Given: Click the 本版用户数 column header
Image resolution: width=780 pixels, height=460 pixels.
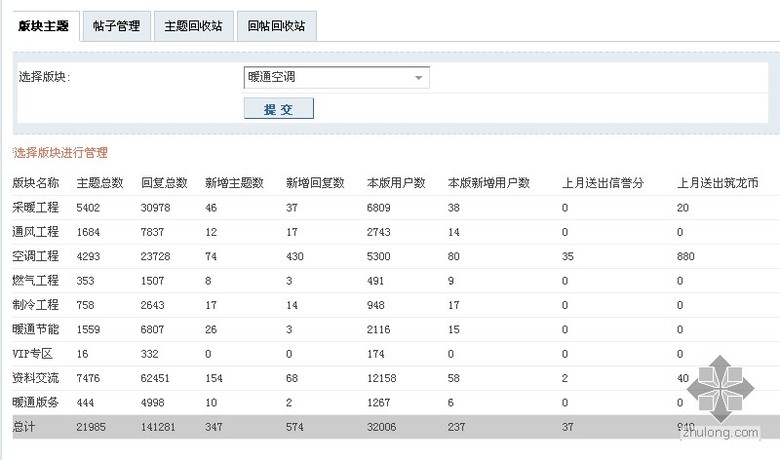Looking at the screenshot, I should pyautogui.click(x=397, y=183).
